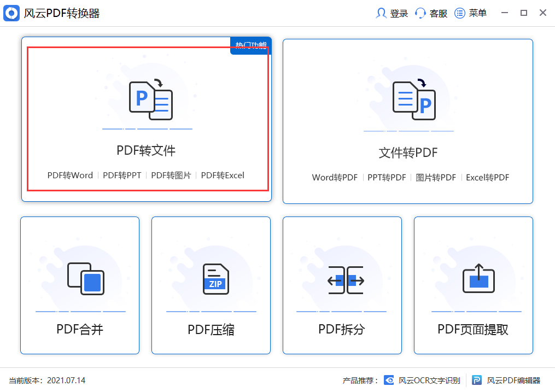The width and height of the screenshot is (555, 392).
Task: Click the PDF合并 merge icon
Action: pyautogui.click(x=86, y=278)
